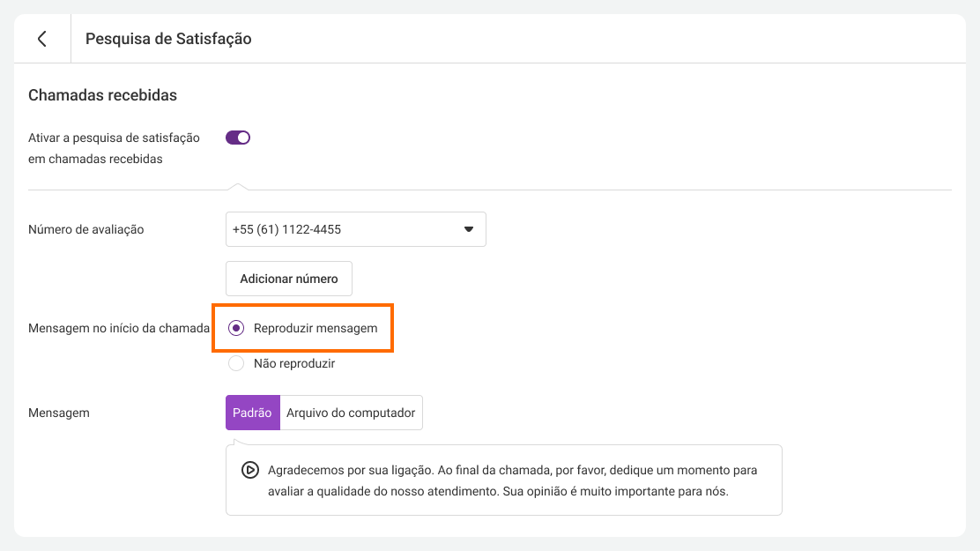Viewport: 980px width, 551px height.
Task: Select the Reproduzir mensagem radio button
Action: click(x=236, y=328)
